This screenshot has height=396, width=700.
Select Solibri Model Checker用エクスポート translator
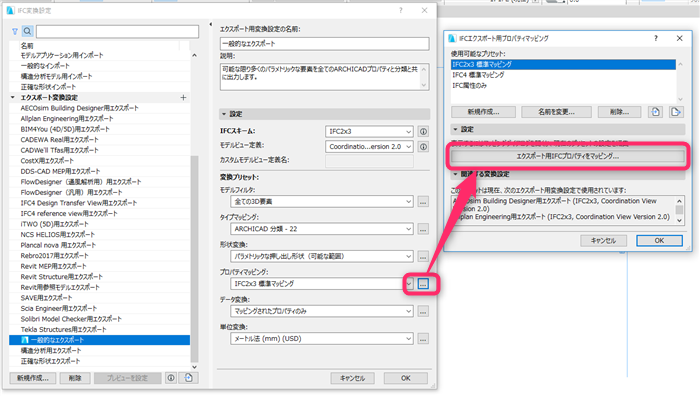(x=100, y=319)
